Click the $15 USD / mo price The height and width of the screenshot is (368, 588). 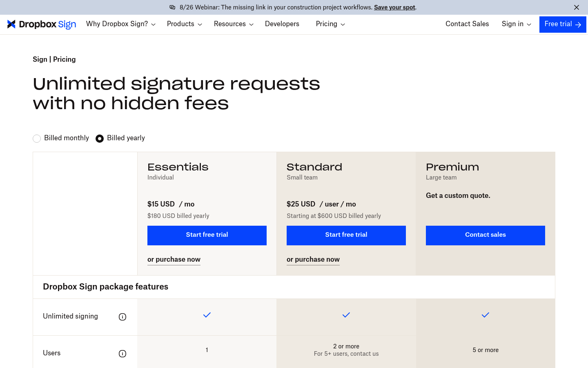[171, 204]
